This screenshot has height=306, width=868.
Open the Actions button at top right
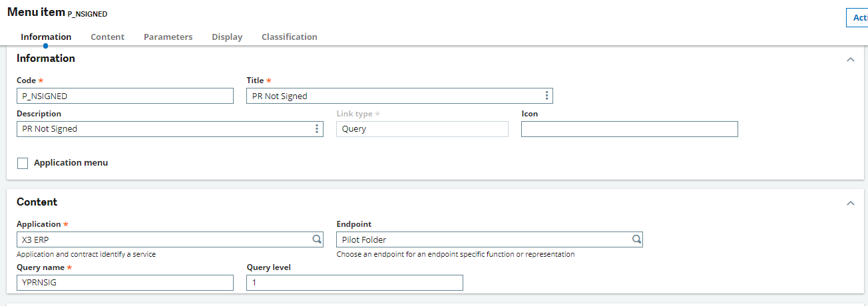click(856, 18)
